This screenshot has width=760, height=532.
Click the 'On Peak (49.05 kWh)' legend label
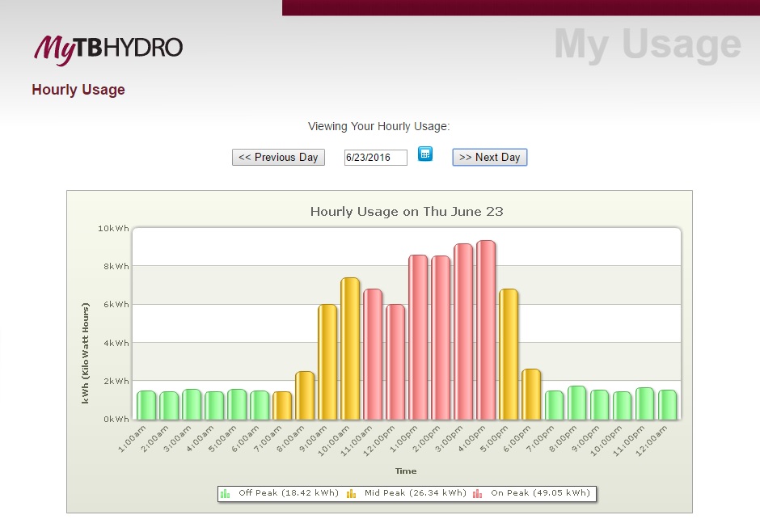pos(540,492)
